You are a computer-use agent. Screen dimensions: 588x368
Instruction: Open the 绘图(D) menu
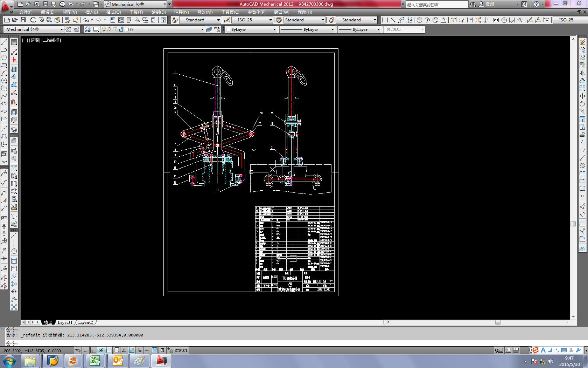[158, 12]
